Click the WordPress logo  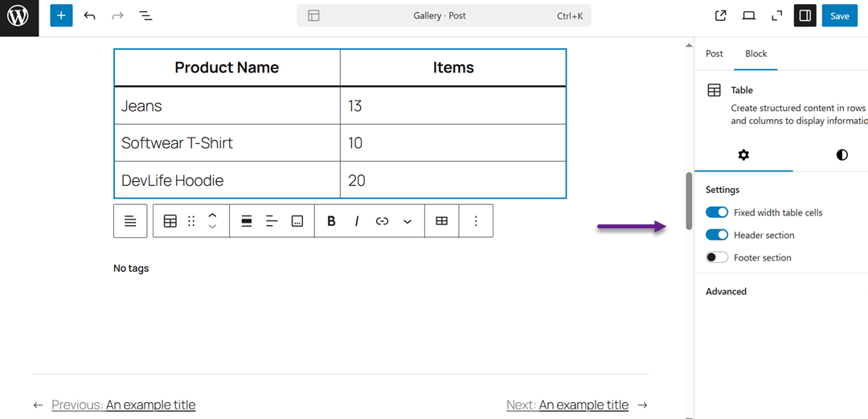pos(18,16)
